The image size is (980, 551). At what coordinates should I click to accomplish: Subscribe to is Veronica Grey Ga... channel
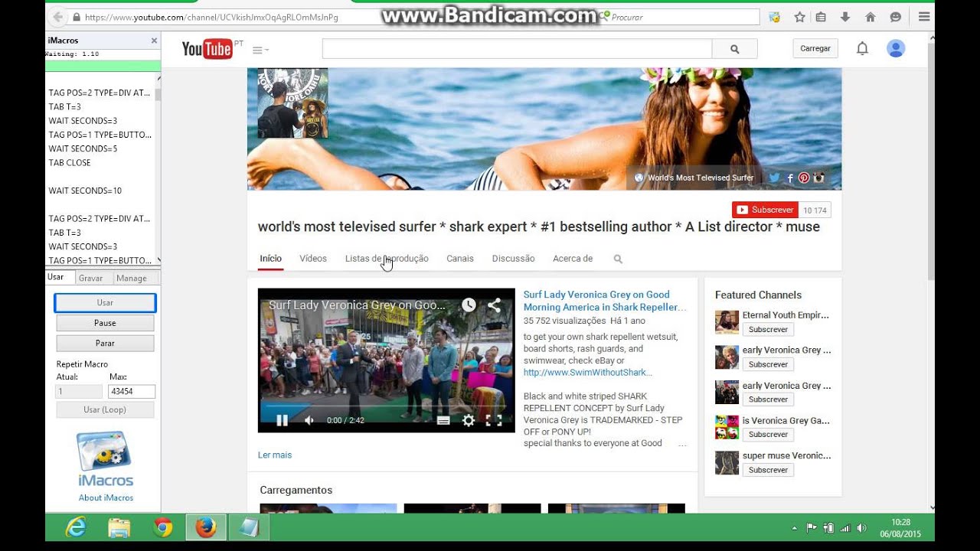[768, 434]
